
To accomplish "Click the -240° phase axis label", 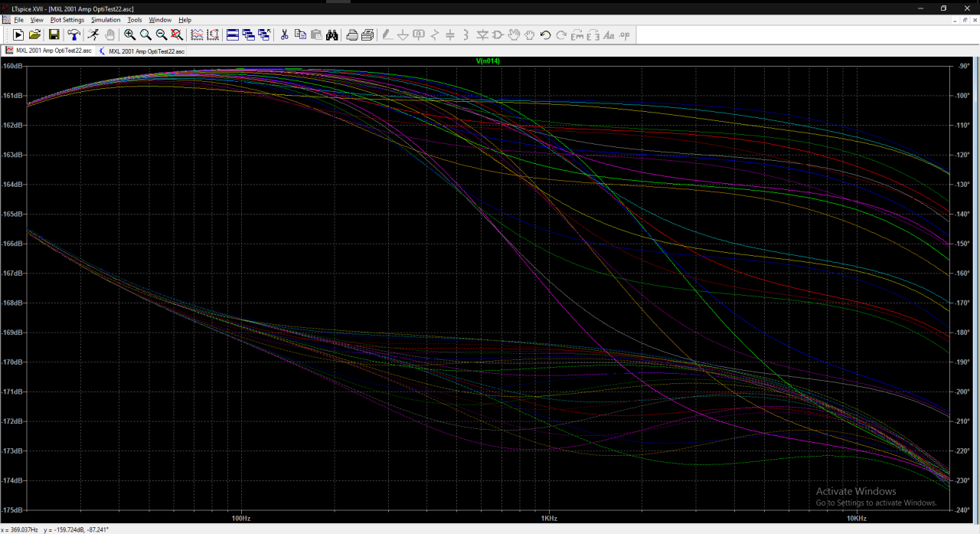I will 962,510.
